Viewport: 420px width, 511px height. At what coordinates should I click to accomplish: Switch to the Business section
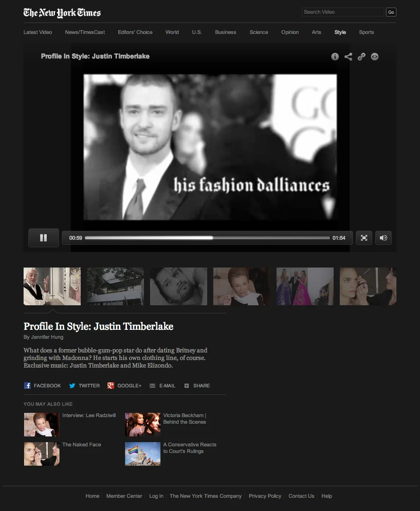tap(226, 32)
